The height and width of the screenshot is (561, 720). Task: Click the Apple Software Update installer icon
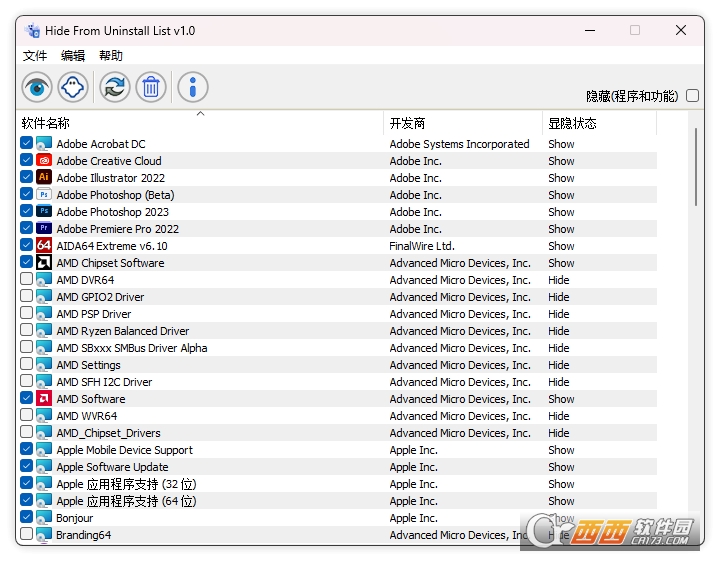tap(44, 467)
